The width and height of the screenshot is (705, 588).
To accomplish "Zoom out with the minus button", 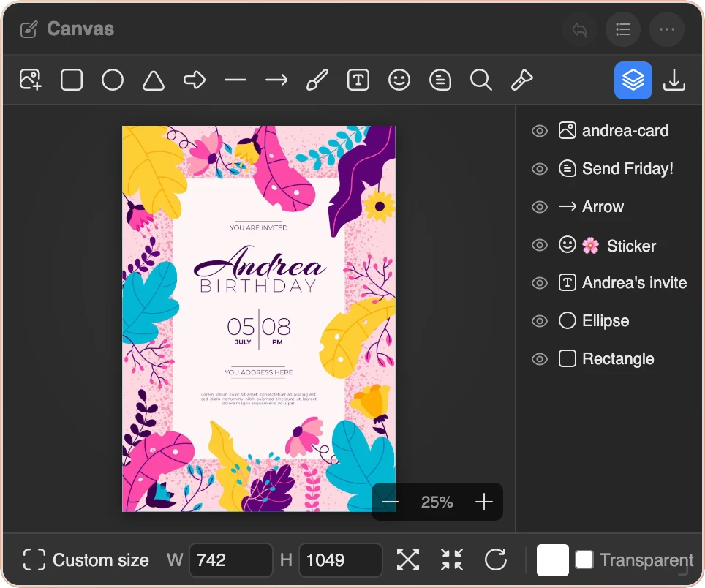I will [391, 502].
